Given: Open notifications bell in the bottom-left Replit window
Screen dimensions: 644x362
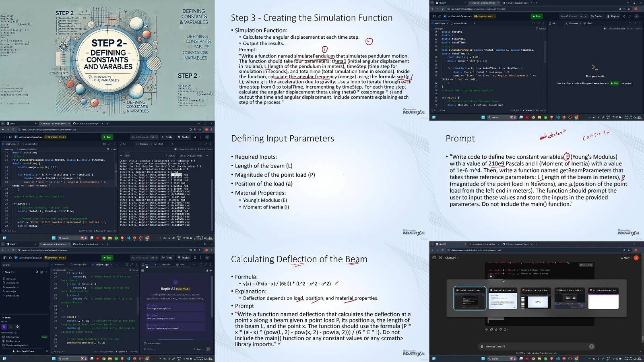Looking at the screenshot, I should pos(195,258).
